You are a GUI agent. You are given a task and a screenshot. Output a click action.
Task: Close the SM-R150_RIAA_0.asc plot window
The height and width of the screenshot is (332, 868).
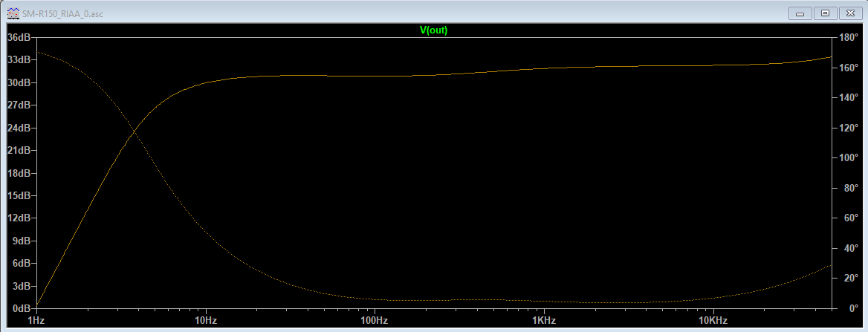[851, 13]
